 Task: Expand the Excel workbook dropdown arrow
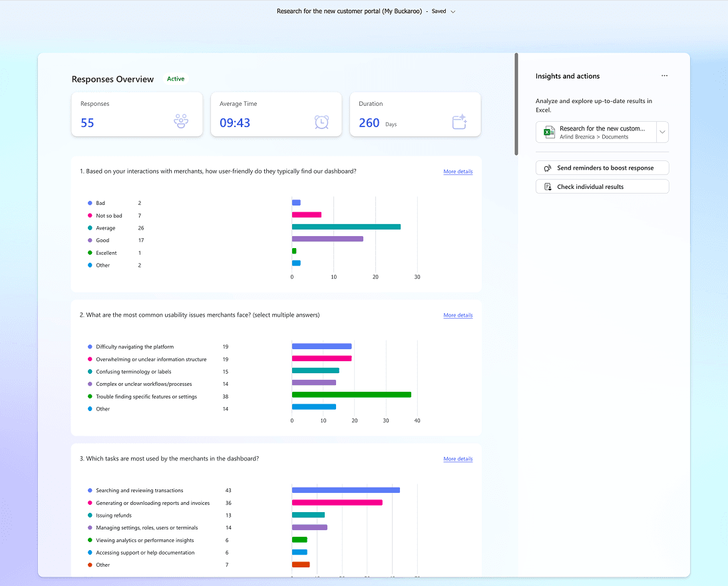pos(663,132)
